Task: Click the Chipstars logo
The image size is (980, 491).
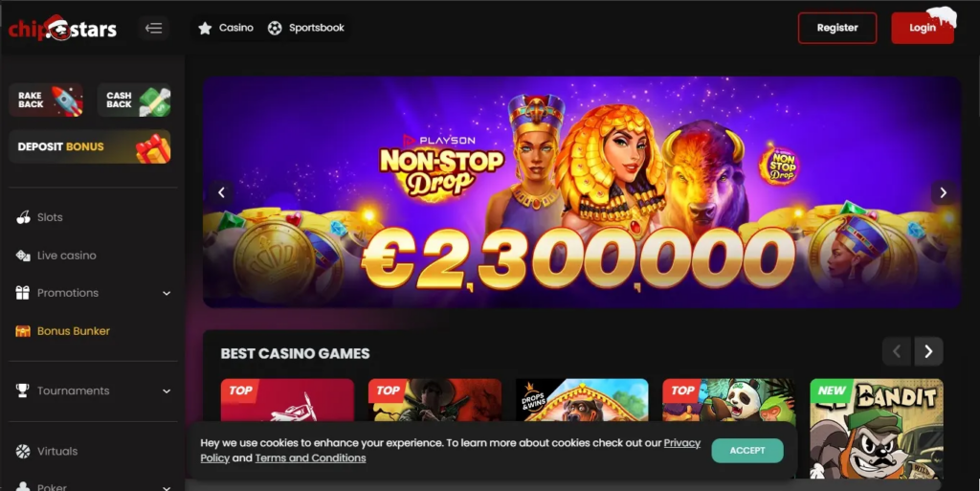Action: click(x=62, y=28)
